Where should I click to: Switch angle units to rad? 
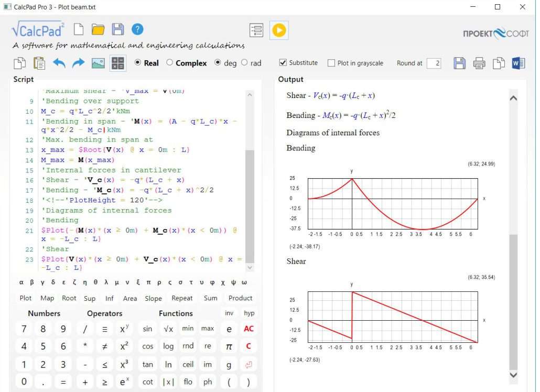pyautogui.click(x=244, y=63)
